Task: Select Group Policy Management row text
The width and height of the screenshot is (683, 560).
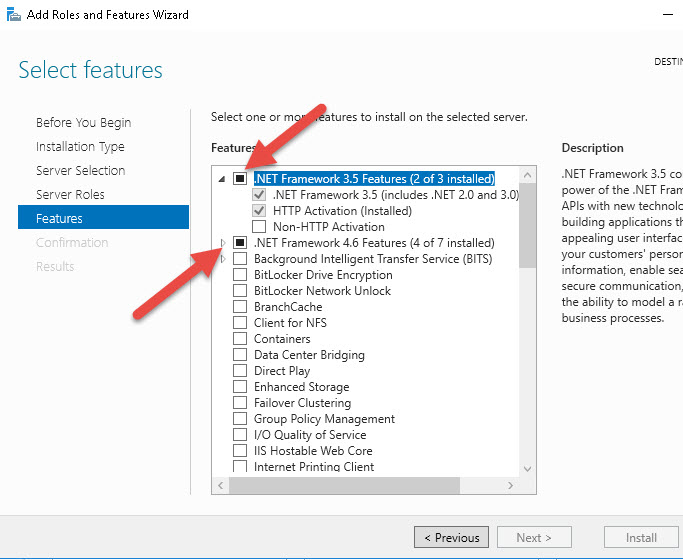Action: click(325, 419)
